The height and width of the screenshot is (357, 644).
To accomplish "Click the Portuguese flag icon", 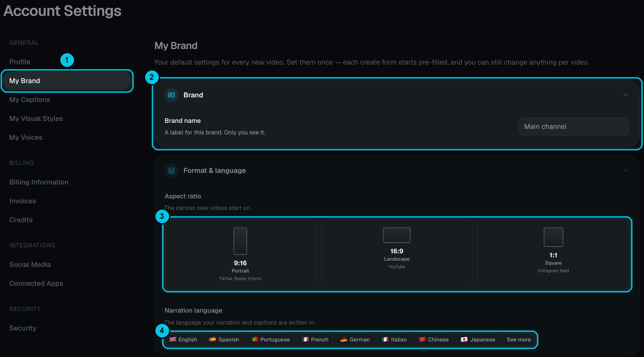I will [x=255, y=339].
